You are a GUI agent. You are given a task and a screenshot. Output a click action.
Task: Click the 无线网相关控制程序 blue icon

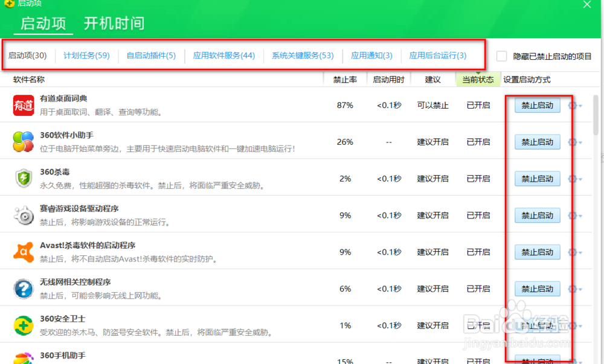click(x=23, y=289)
